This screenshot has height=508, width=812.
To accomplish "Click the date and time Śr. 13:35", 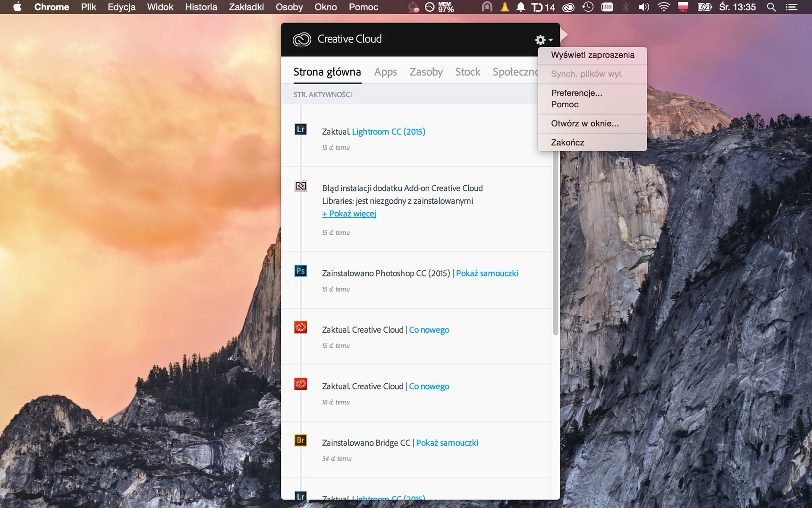I will [737, 7].
